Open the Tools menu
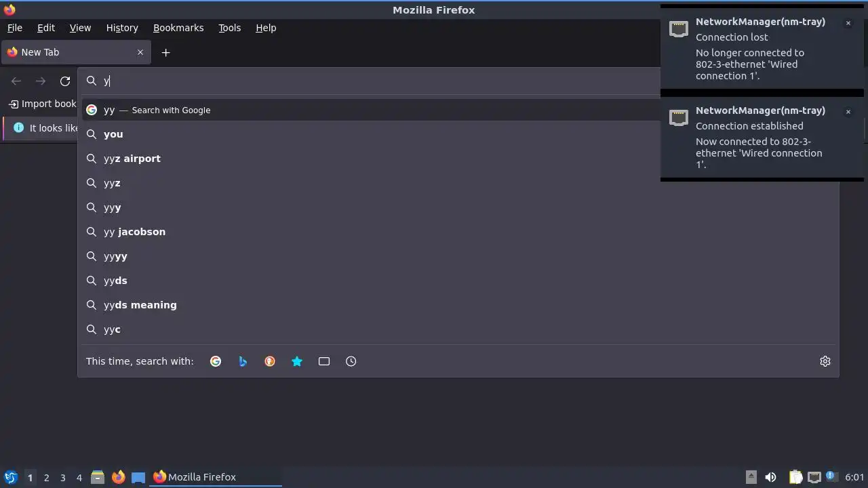The width and height of the screenshot is (868, 488). pyautogui.click(x=229, y=28)
